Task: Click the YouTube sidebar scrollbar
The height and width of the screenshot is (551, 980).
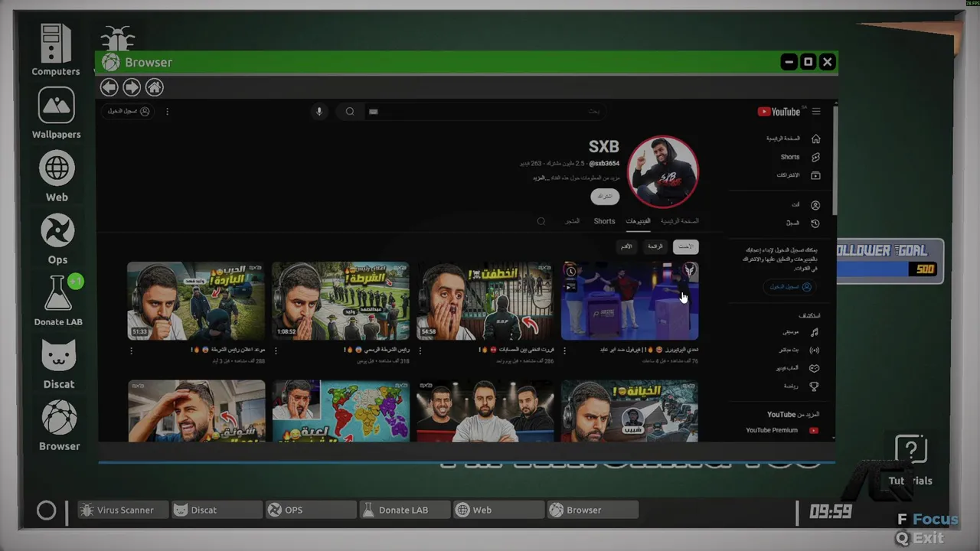Action: pyautogui.click(x=835, y=161)
